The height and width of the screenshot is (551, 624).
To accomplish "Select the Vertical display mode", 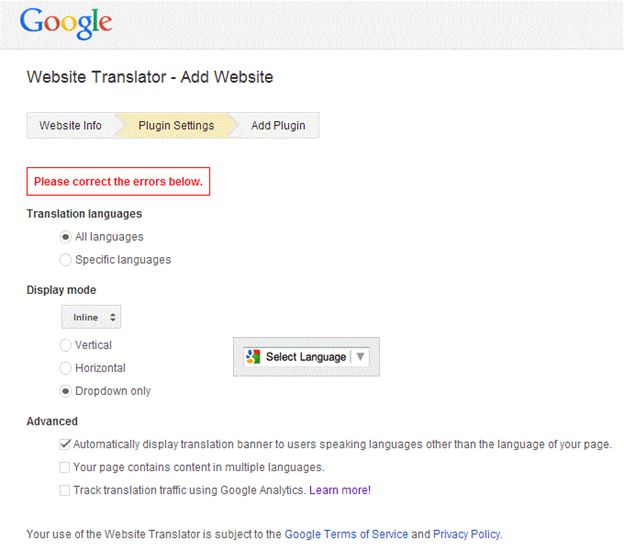I will point(66,345).
